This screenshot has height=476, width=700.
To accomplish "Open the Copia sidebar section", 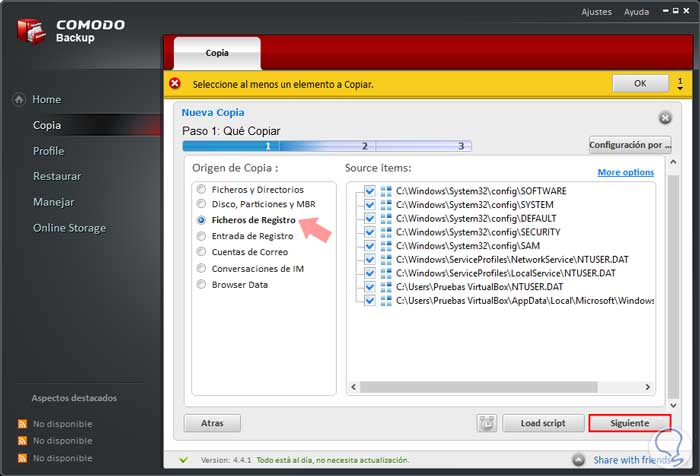I will click(x=46, y=125).
